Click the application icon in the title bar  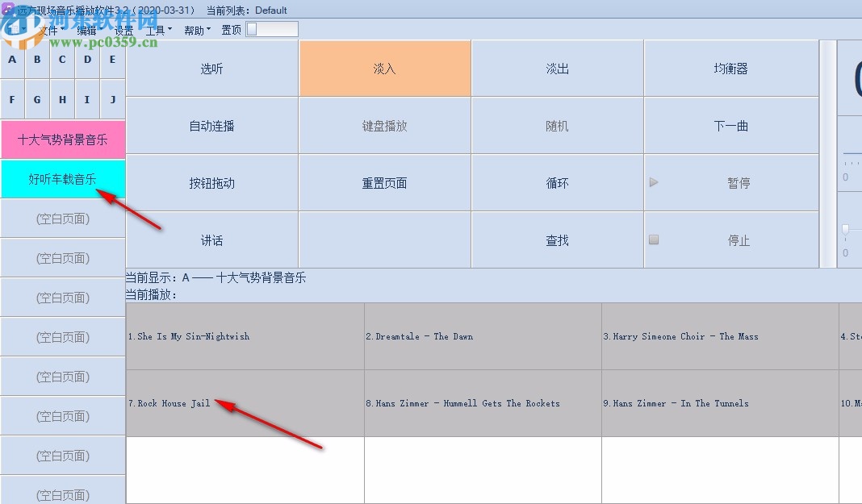tap(8, 9)
